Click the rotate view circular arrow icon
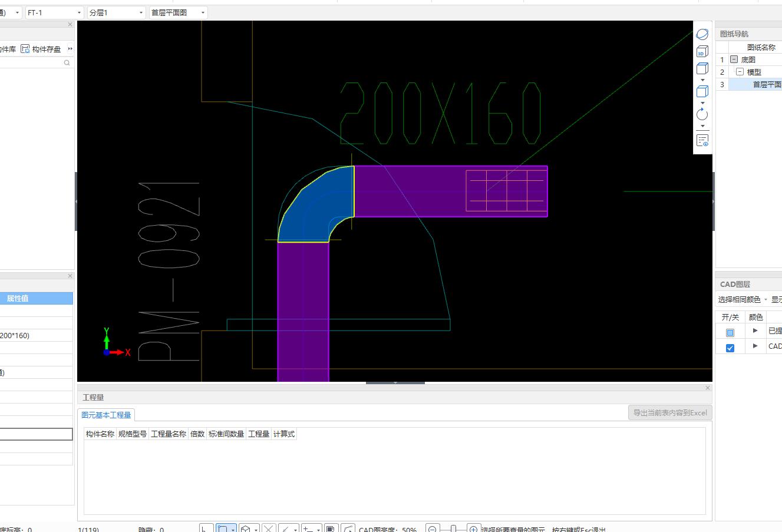 coord(702,114)
